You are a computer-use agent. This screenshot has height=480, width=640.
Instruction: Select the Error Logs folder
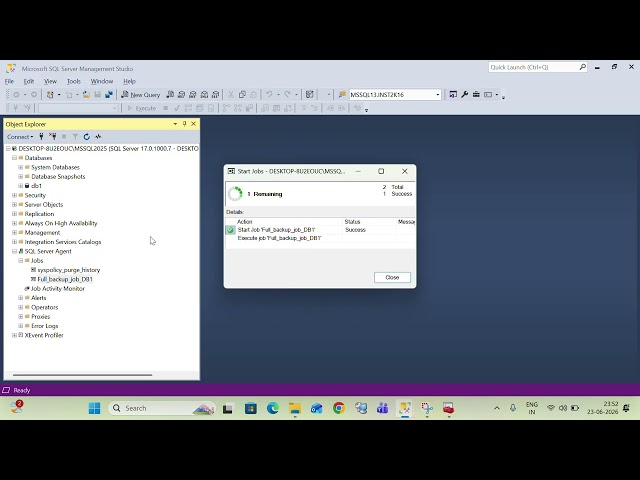(44, 326)
